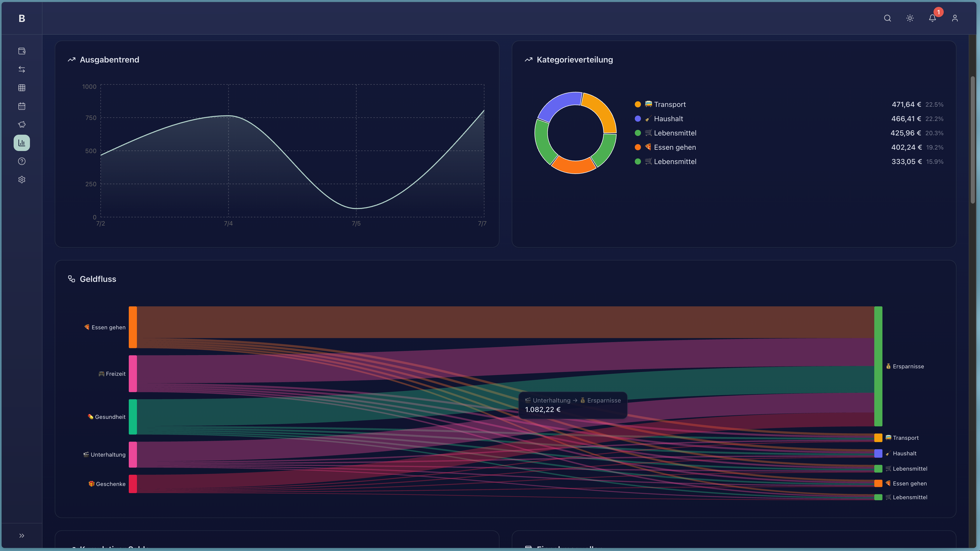Screen dimensions: 980x551
Task: Open notifications bell with badge
Action: point(932,18)
